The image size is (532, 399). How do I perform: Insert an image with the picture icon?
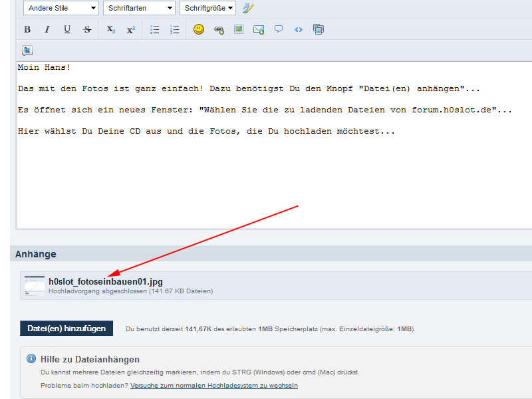[239, 29]
